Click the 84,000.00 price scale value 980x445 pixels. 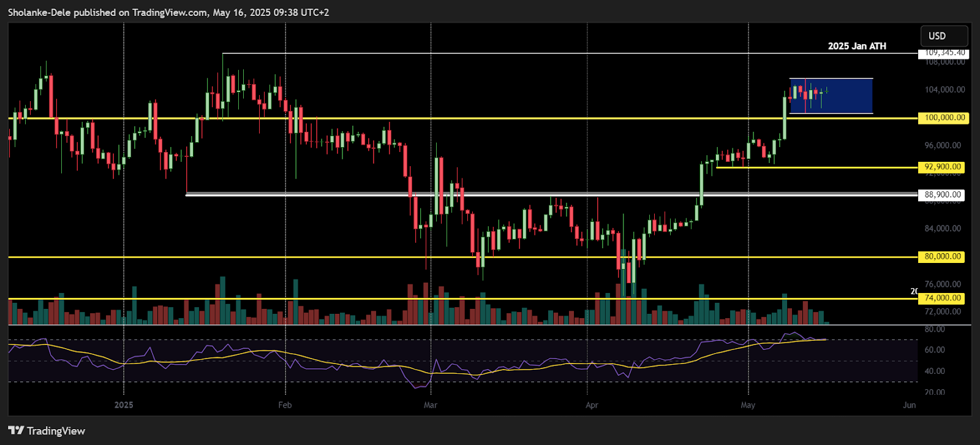(943, 229)
